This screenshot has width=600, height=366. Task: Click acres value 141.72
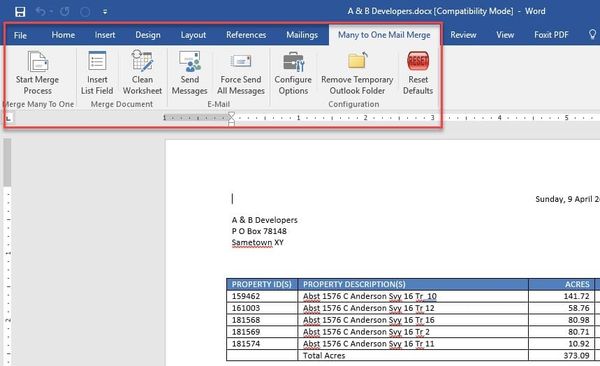pos(576,296)
